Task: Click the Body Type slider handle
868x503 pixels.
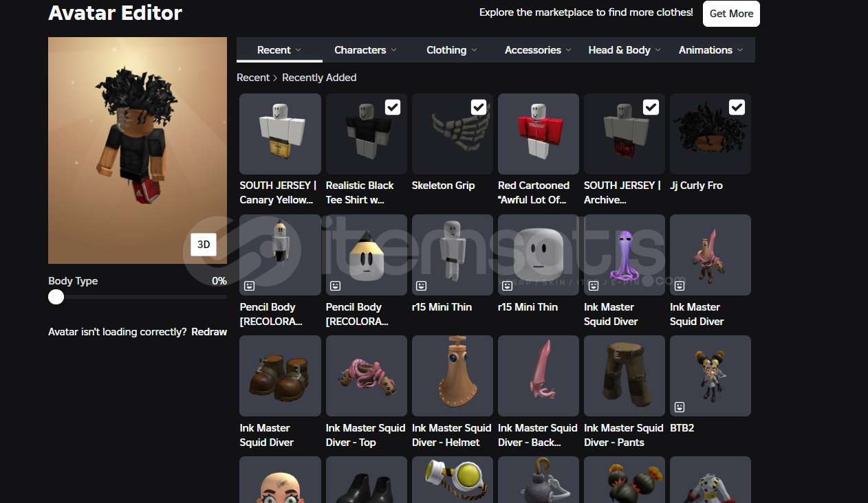Action: 56,297
